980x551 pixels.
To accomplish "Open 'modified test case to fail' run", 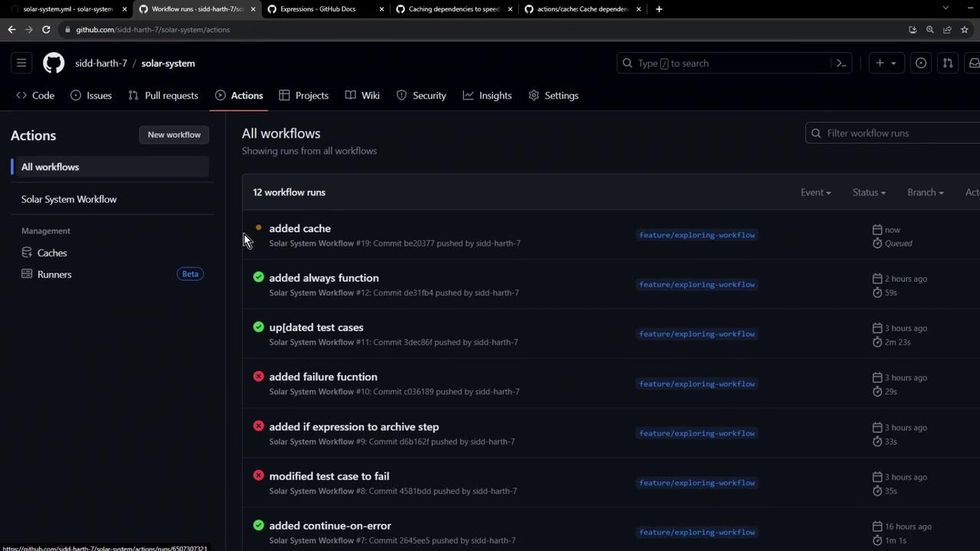I will (329, 476).
